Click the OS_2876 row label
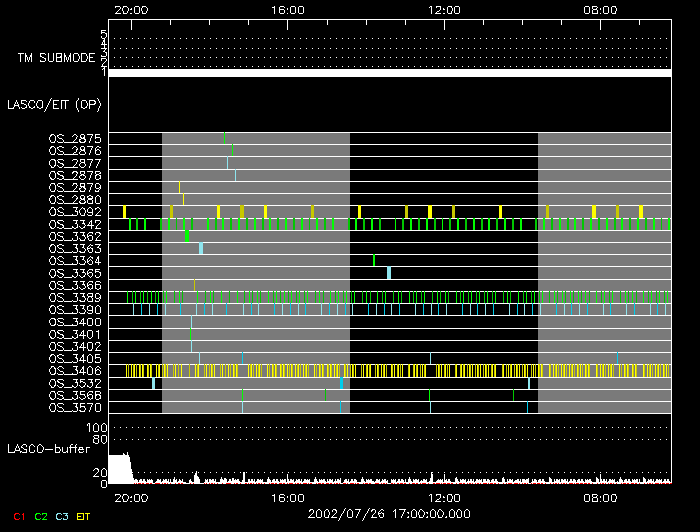The width and height of the screenshot is (700, 532). pyautogui.click(x=75, y=151)
